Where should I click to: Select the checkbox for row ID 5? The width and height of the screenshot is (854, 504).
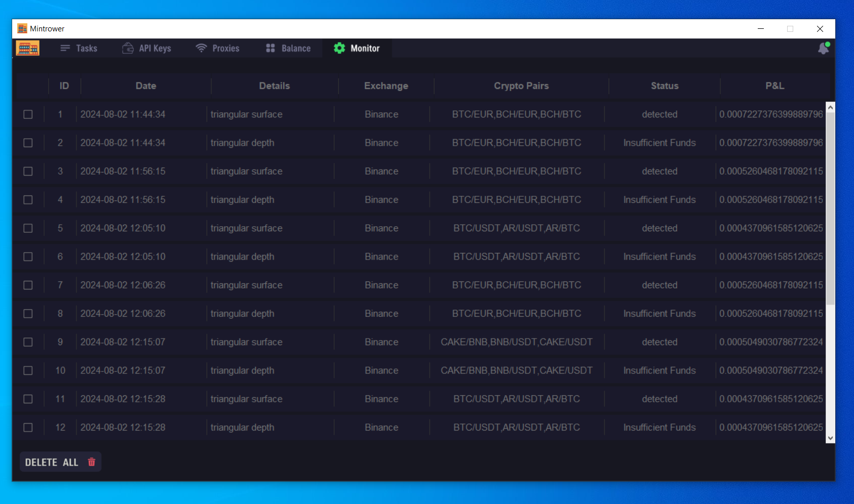coord(28,228)
